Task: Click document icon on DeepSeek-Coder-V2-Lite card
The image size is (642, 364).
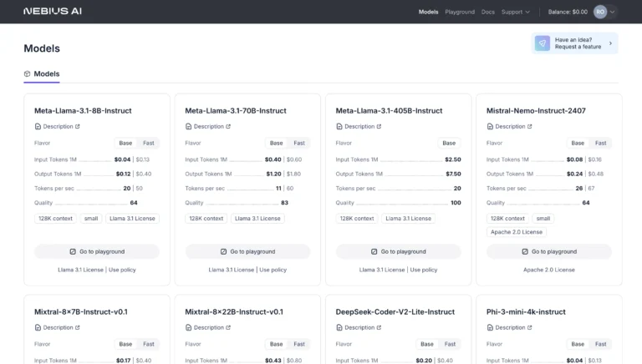Action: [339, 327]
